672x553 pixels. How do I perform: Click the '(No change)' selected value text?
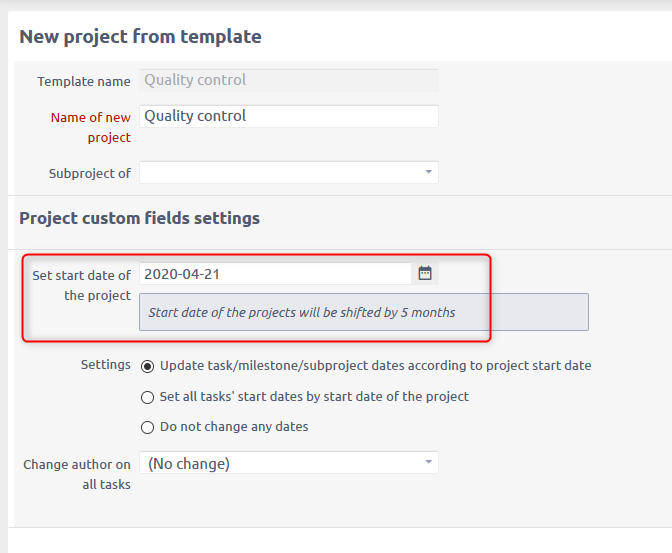(x=189, y=463)
